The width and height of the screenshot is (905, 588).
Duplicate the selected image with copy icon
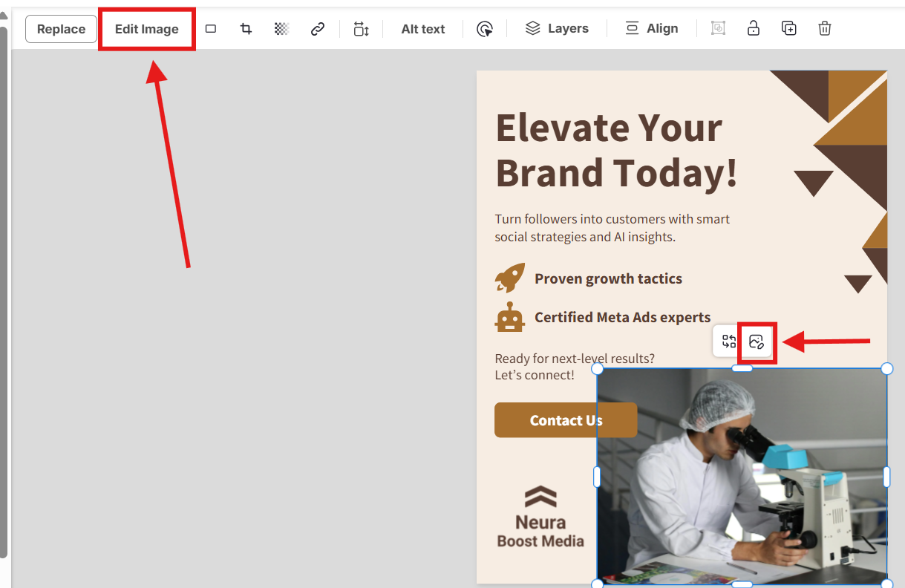(x=789, y=29)
